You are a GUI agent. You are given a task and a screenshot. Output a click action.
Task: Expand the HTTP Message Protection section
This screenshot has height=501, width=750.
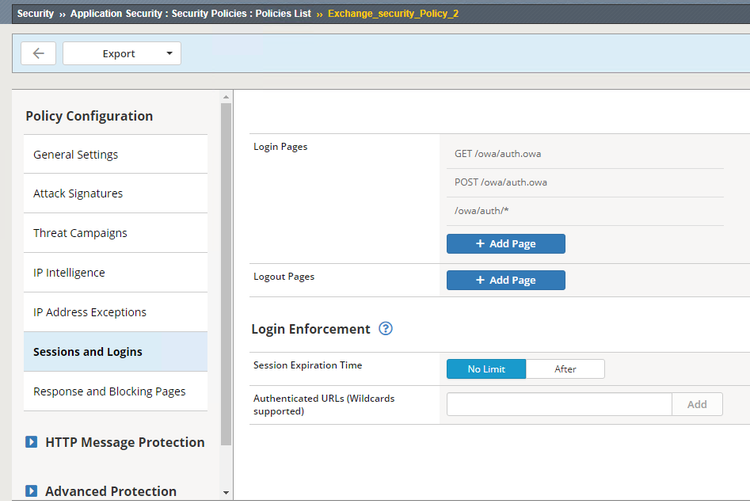tap(31, 442)
